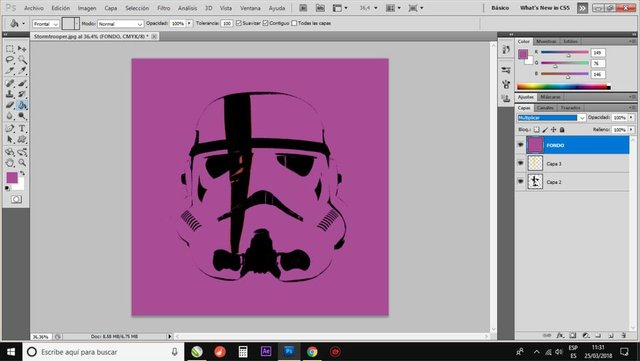Image resolution: width=640 pixels, height=361 pixels.
Task: Toggle the Suavizar checkbox
Action: [239, 23]
